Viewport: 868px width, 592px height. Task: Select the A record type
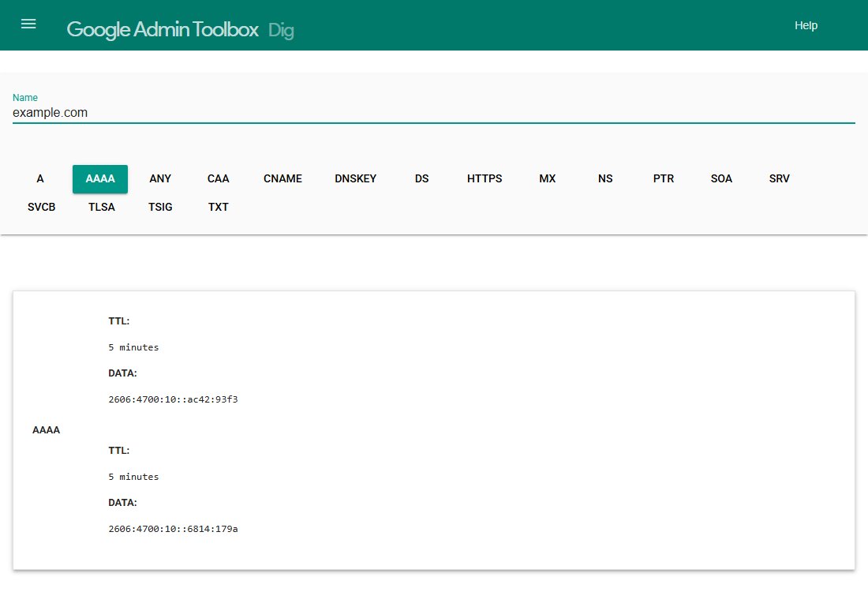pos(40,179)
